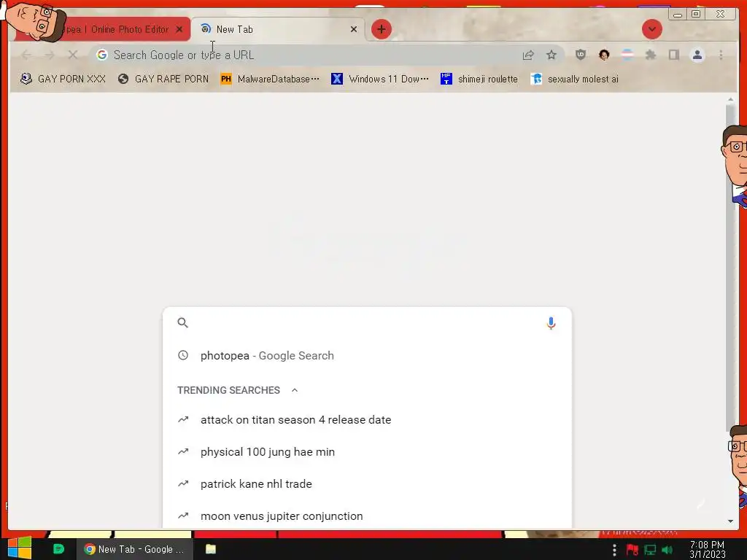
Task: Bookmark this tab with the star icon
Action: [x=551, y=55]
